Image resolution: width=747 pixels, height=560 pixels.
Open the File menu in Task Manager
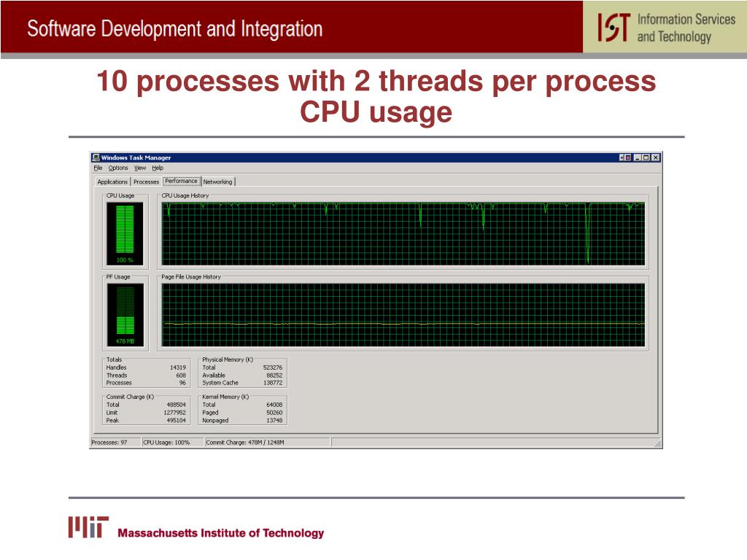click(x=98, y=168)
